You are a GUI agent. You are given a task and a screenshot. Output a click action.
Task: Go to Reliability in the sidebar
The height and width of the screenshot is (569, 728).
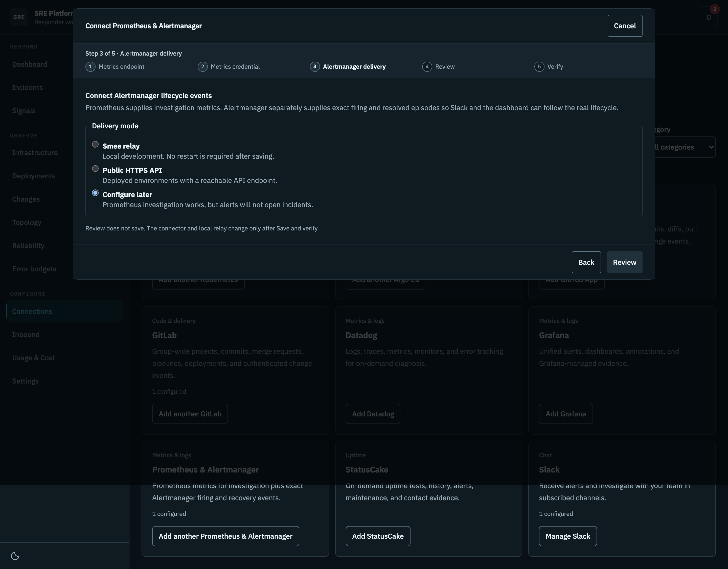tap(64, 246)
